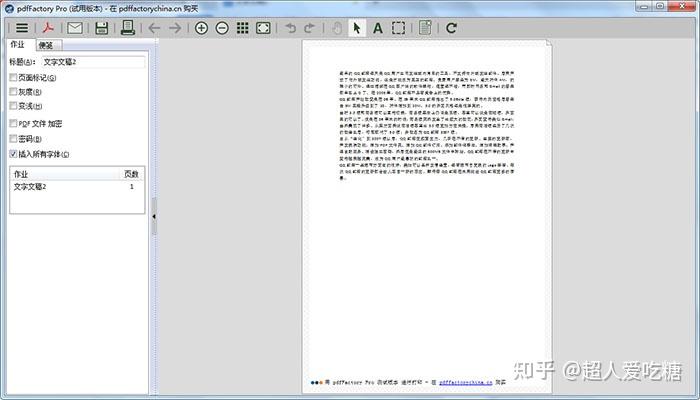Viewport: 700px width, 400px height.
Task: Go to previous page arrow
Action: [154, 28]
